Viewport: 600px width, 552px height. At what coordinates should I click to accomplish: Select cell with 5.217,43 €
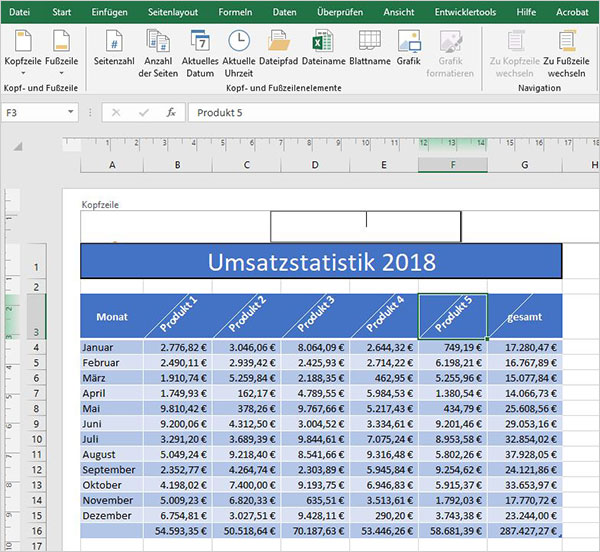(x=384, y=409)
